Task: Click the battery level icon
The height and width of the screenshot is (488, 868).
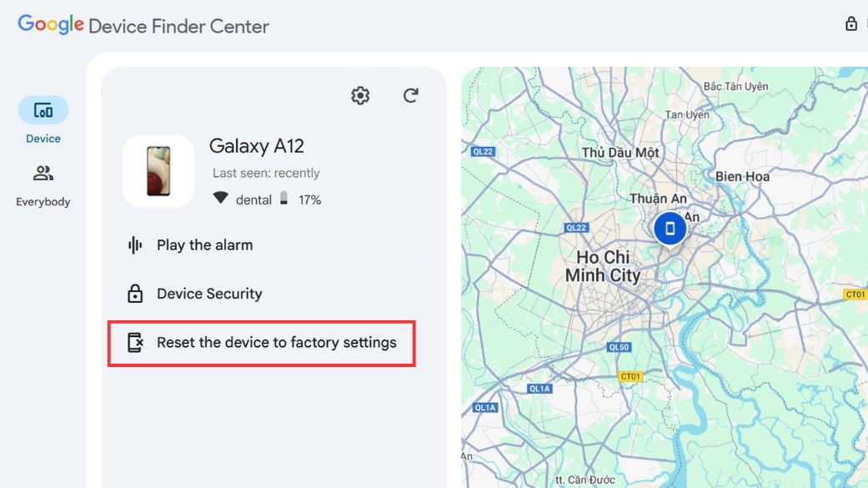Action: [283, 199]
